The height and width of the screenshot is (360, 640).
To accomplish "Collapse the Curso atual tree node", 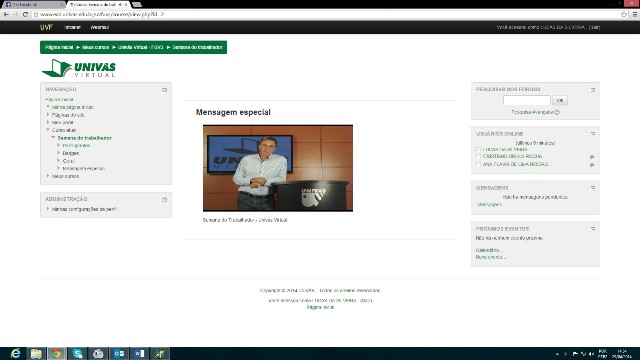I will (48, 130).
